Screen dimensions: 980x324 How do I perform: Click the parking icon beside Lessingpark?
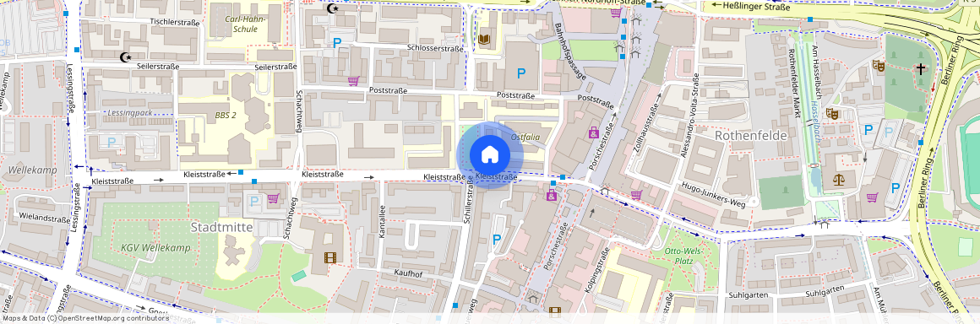112,142
